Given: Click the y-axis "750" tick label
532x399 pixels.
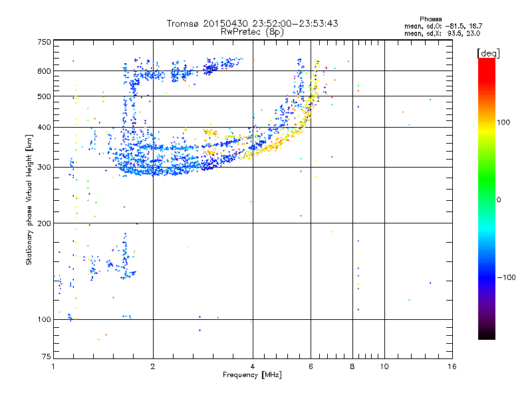Looking at the screenshot, I should [44, 42].
